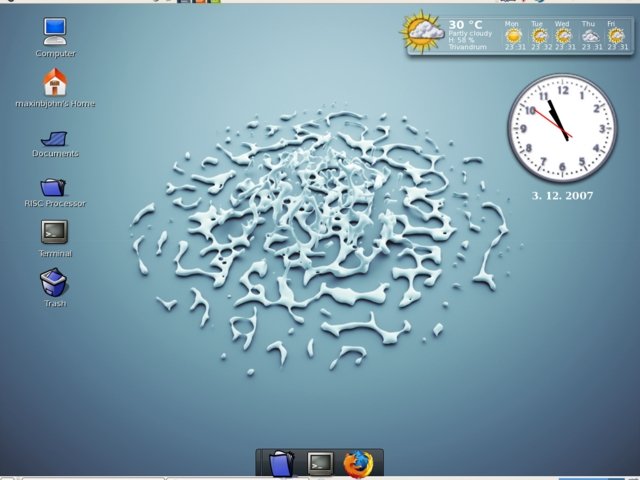Click the date 3. 12. 2007 label
This screenshot has height=480, width=640.
562,196
